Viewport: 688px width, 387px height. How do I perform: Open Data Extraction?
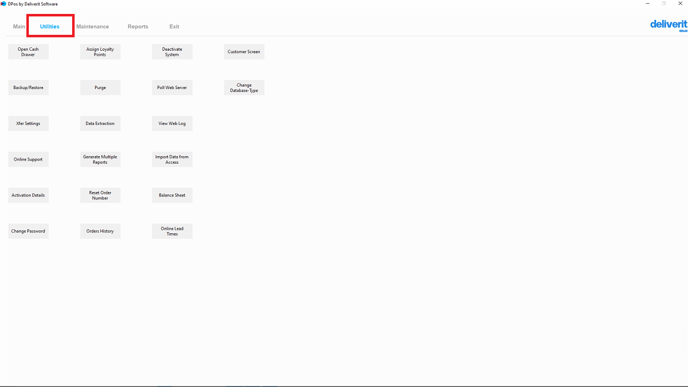[x=100, y=124]
